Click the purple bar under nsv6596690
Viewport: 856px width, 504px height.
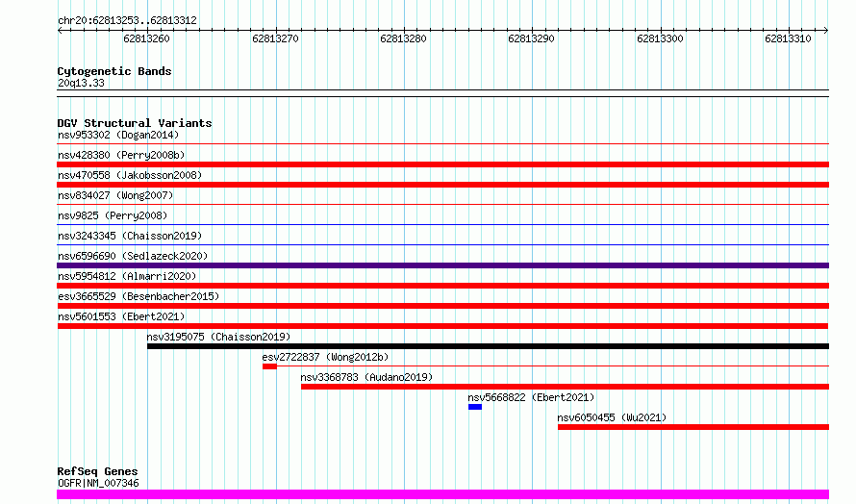point(442,265)
